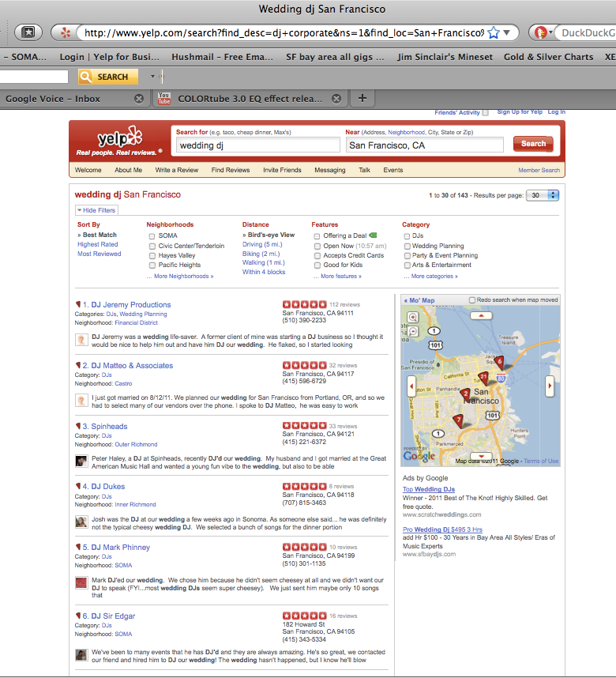Collapse filters with Hide Filters
This screenshot has height=678, width=616.
coord(96,210)
